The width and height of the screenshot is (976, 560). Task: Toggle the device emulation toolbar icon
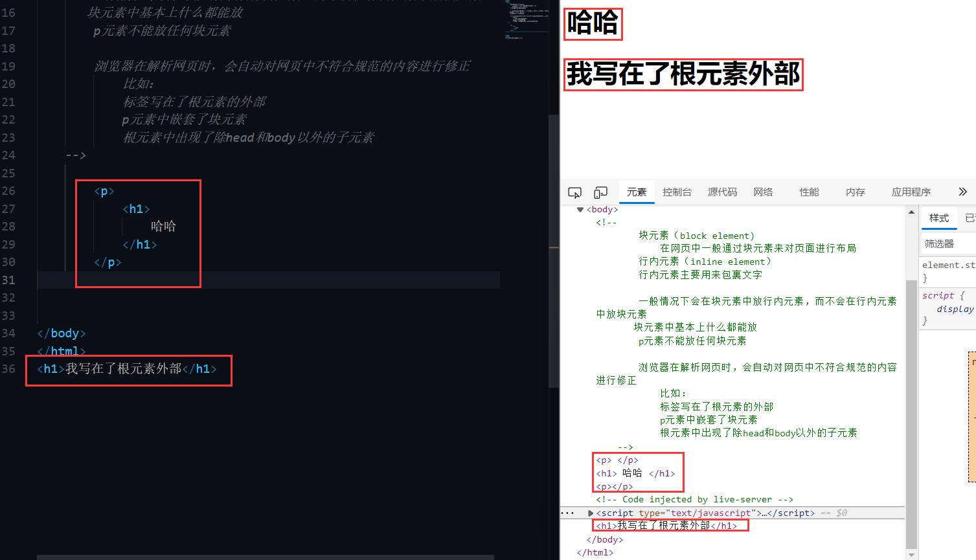pyautogui.click(x=600, y=192)
